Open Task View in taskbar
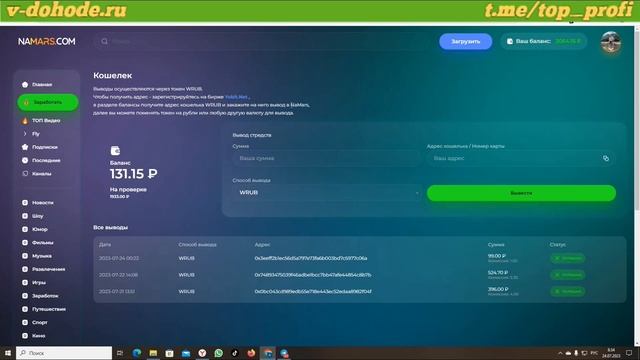 click(x=120, y=353)
